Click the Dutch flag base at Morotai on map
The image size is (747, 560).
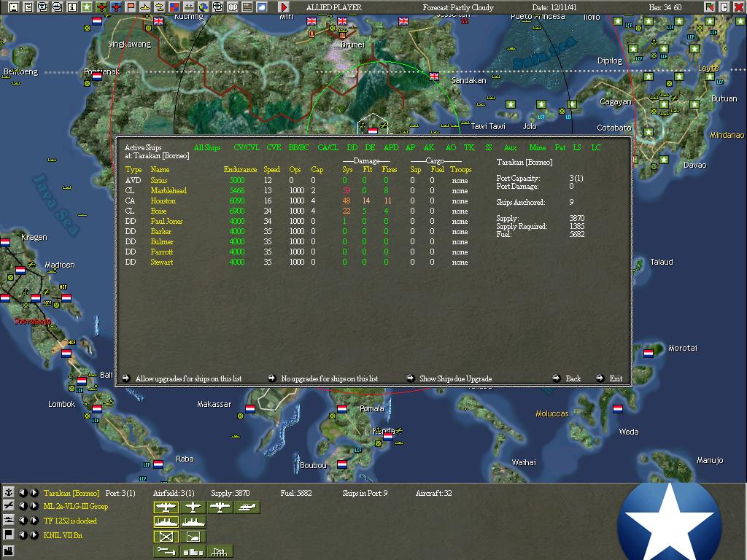[649, 354]
